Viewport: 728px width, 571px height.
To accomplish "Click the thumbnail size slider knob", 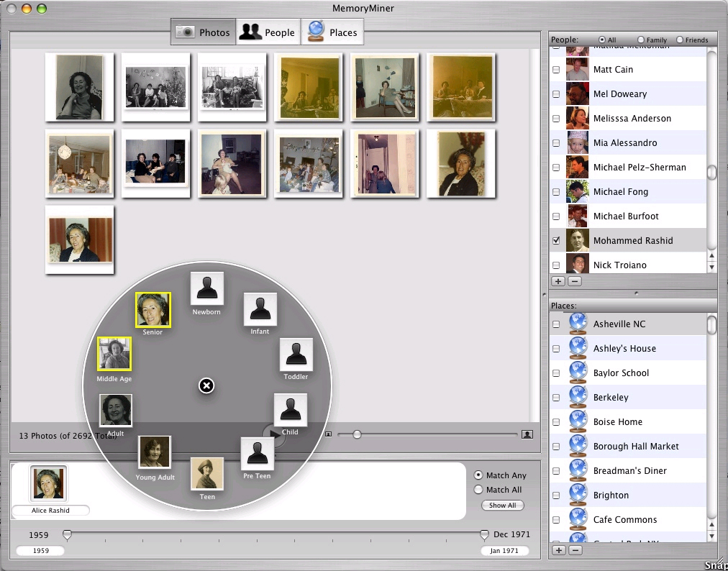I will [357, 434].
